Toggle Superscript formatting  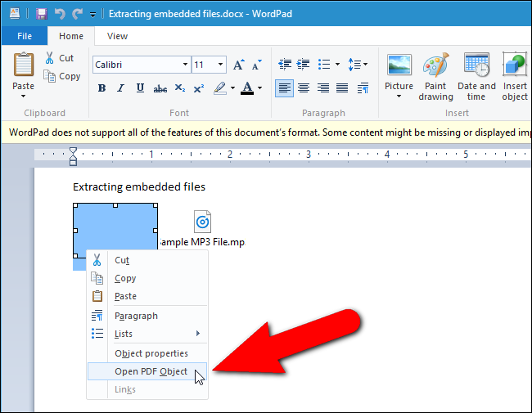coord(199,88)
